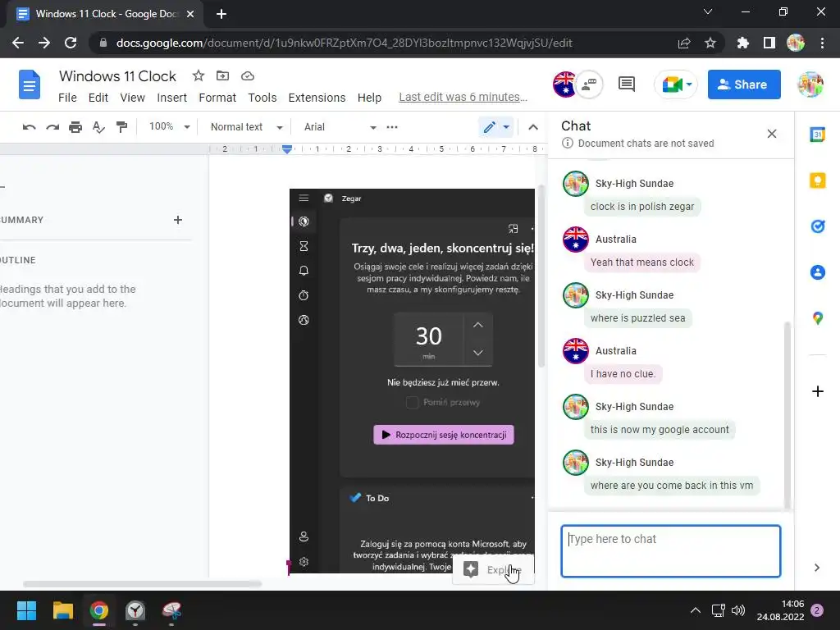Open the Clock app from taskbar
Screen dimensions: 840x630
(x=135, y=610)
